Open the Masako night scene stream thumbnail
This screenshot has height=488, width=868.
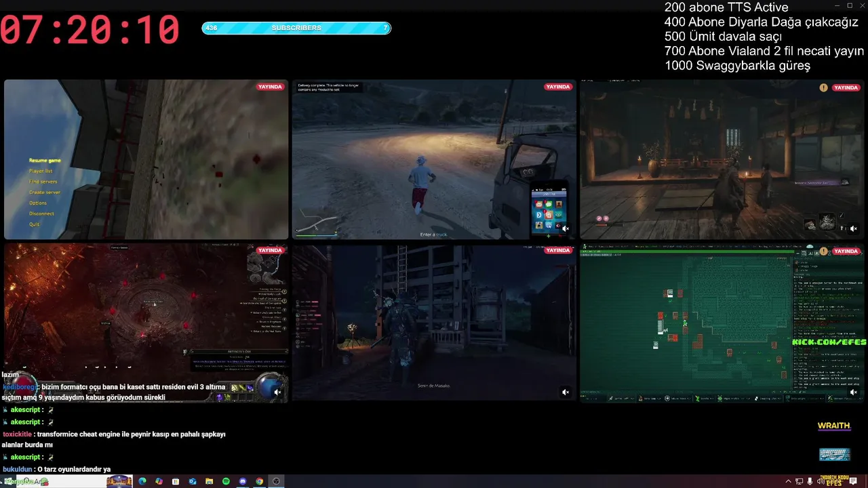pos(434,323)
